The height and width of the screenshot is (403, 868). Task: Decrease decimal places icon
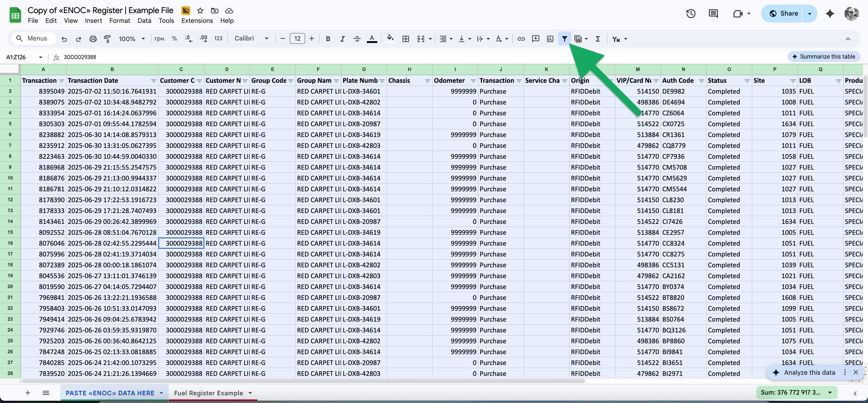(189, 39)
